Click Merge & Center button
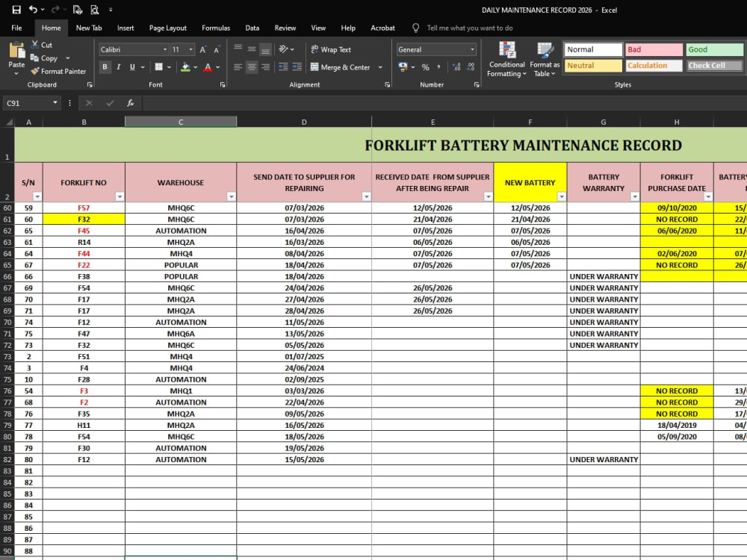 [341, 67]
